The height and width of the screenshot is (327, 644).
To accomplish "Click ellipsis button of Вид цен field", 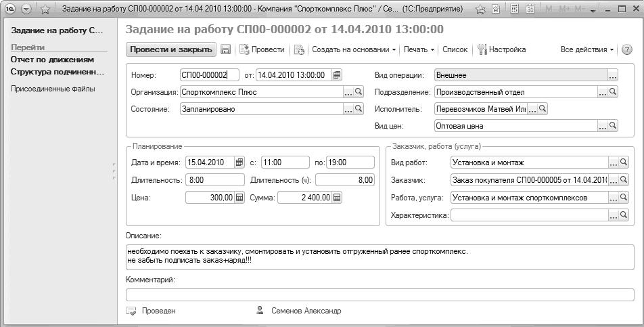I will (x=603, y=126).
